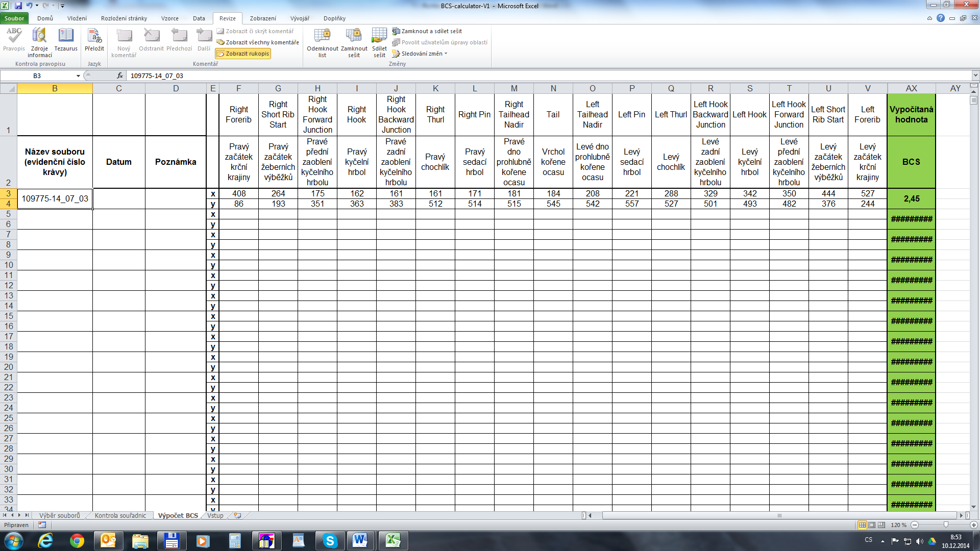Viewport: 980px width, 551px height.
Task: Open Skype from taskbar
Action: coord(330,541)
